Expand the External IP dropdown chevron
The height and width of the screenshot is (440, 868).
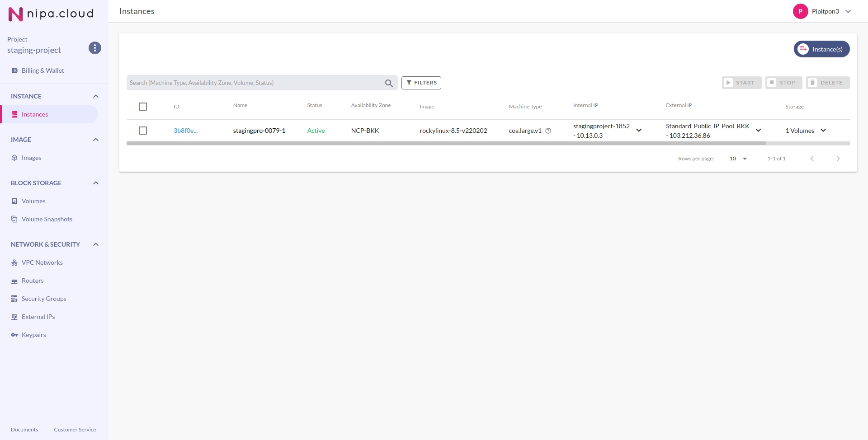[758, 131]
